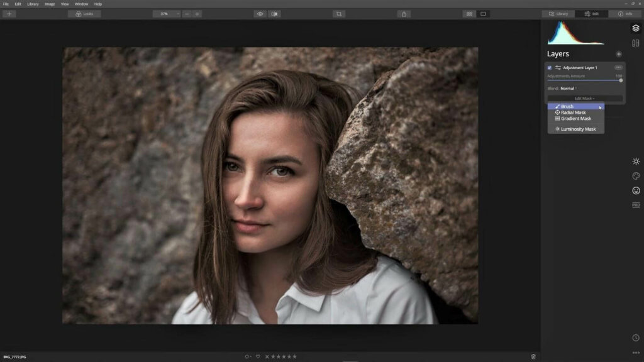Click the Pro tools icon in the sidebar

[x=635, y=206]
